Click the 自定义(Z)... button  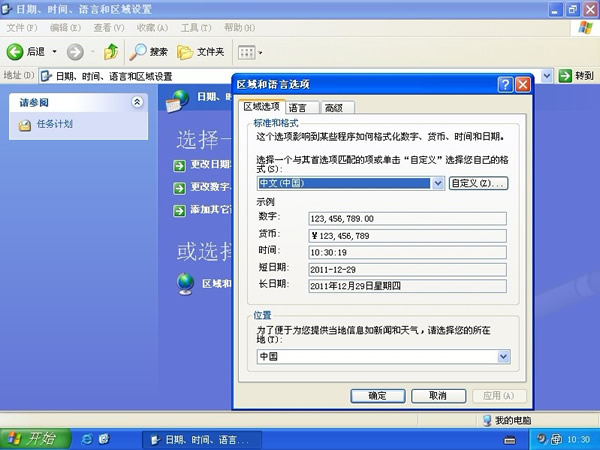pyautogui.click(x=478, y=183)
